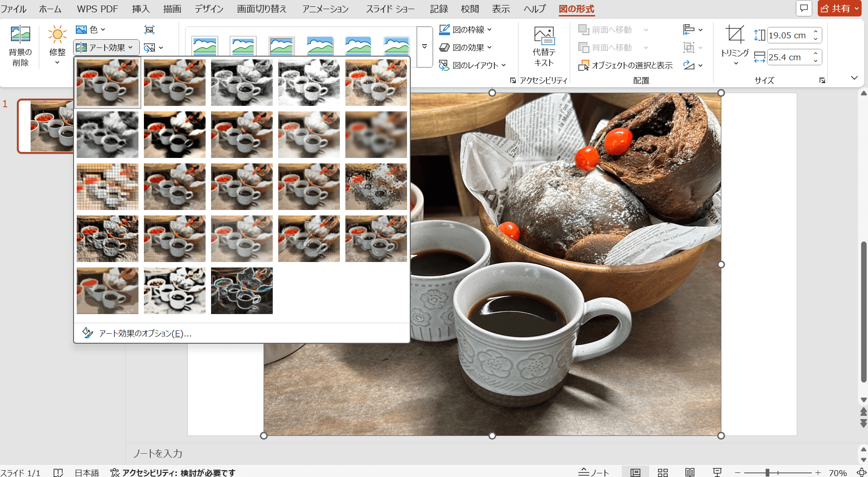The width and height of the screenshot is (868, 477).
Task: Expand the picture styles gallery more arrow
Action: coord(424,47)
